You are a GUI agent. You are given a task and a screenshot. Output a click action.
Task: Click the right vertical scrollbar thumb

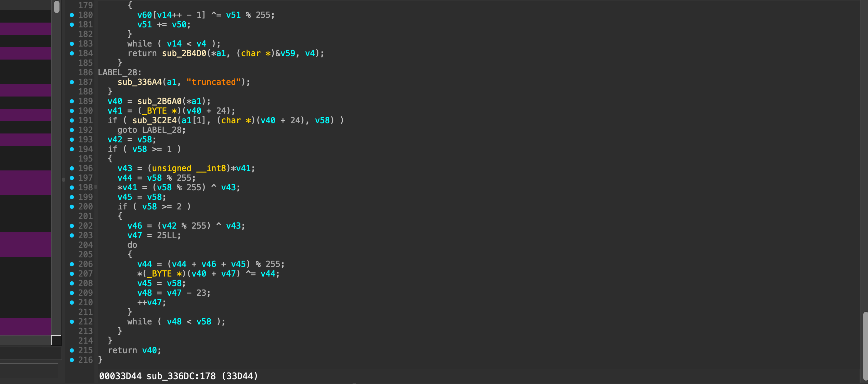pyautogui.click(x=865, y=346)
